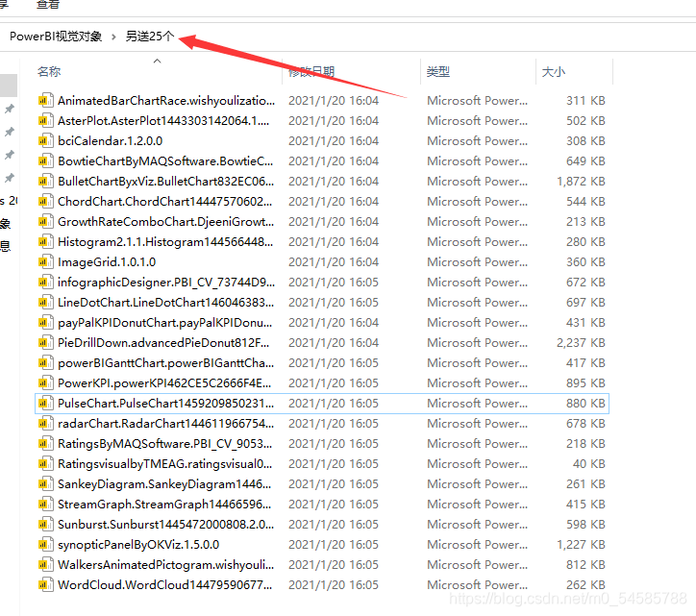Select the StreamGraph.StreamGraph14466596 file name

164,505
